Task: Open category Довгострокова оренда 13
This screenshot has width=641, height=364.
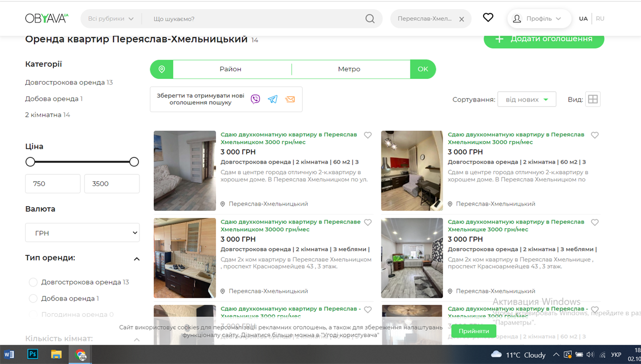Action: click(x=69, y=83)
